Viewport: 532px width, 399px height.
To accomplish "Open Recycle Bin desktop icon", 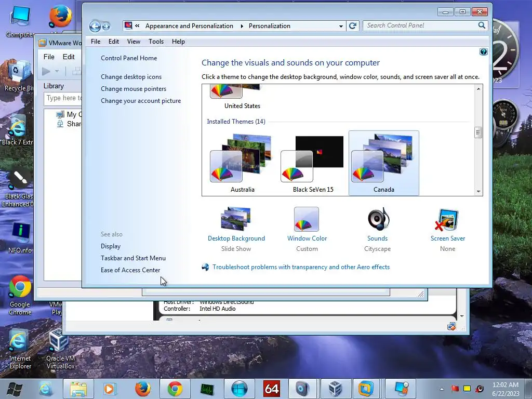I will pos(18,75).
